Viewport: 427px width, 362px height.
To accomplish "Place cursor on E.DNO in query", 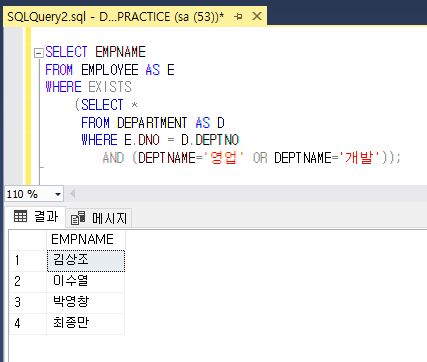I will coord(142,140).
